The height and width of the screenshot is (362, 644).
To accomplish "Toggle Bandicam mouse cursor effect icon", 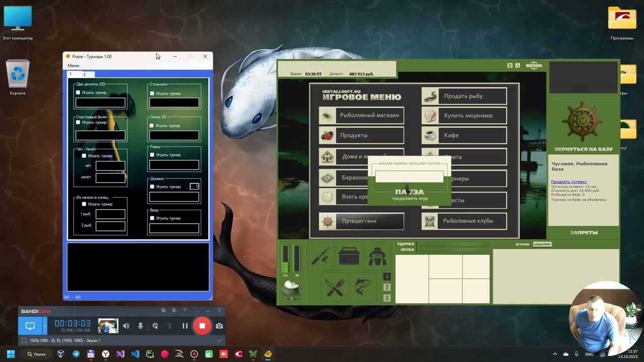I will click(155, 326).
